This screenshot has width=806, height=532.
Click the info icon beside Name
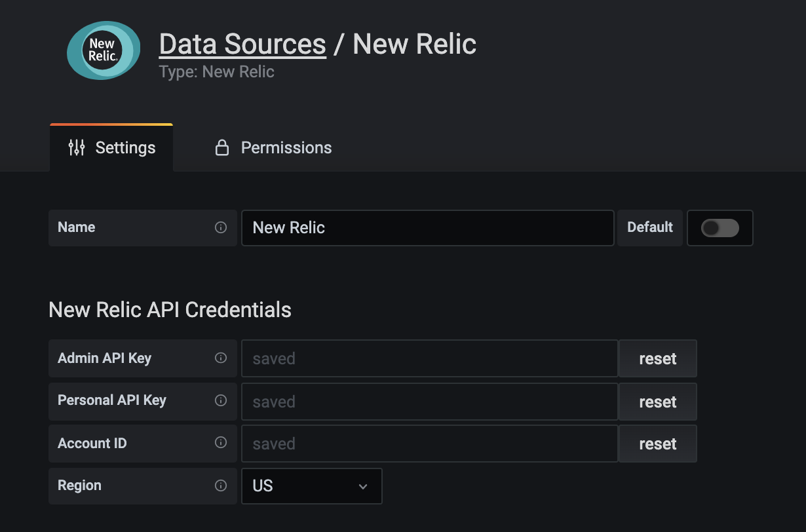point(221,227)
